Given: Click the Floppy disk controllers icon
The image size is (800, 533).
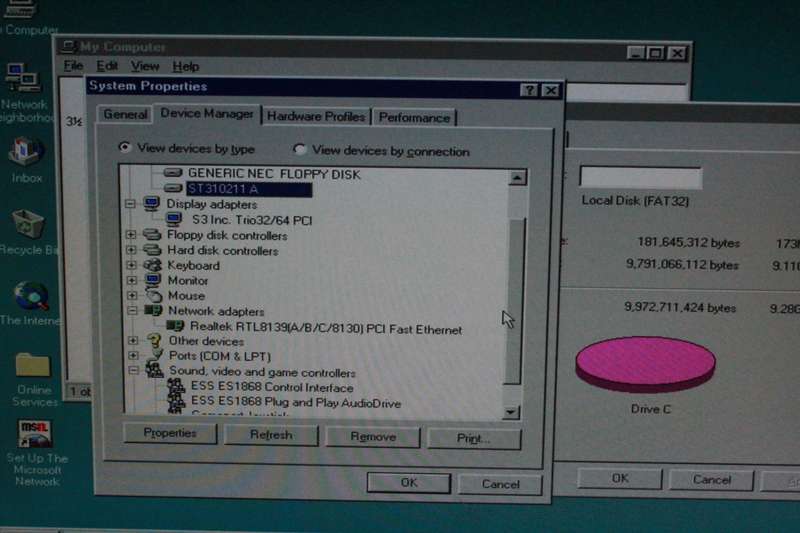Looking at the screenshot, I should (152, 235).
